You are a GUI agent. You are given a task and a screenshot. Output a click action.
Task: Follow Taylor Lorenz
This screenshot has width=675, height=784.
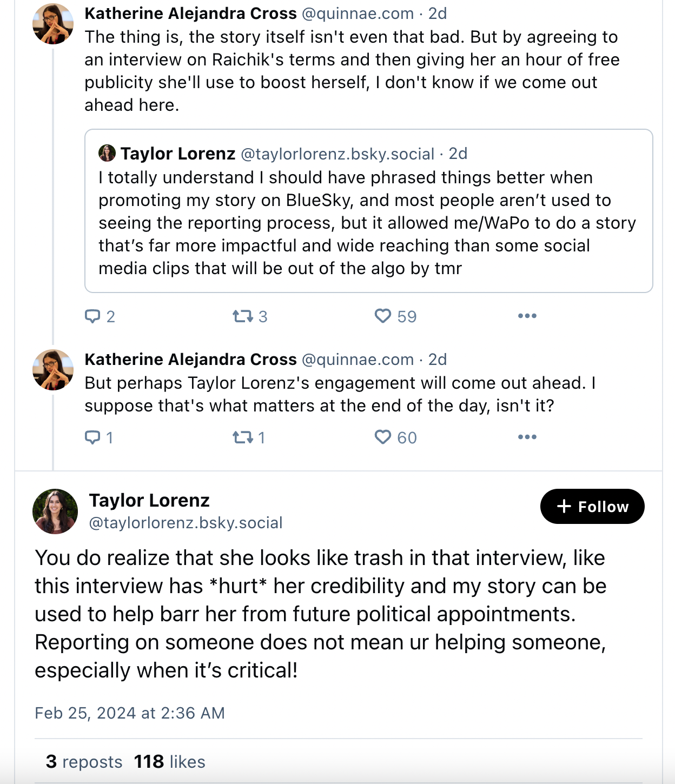592,506
